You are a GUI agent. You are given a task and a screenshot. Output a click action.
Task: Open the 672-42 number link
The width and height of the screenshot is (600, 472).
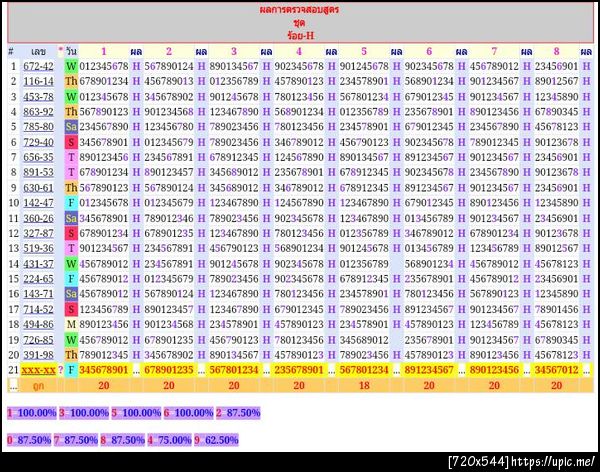38,66
